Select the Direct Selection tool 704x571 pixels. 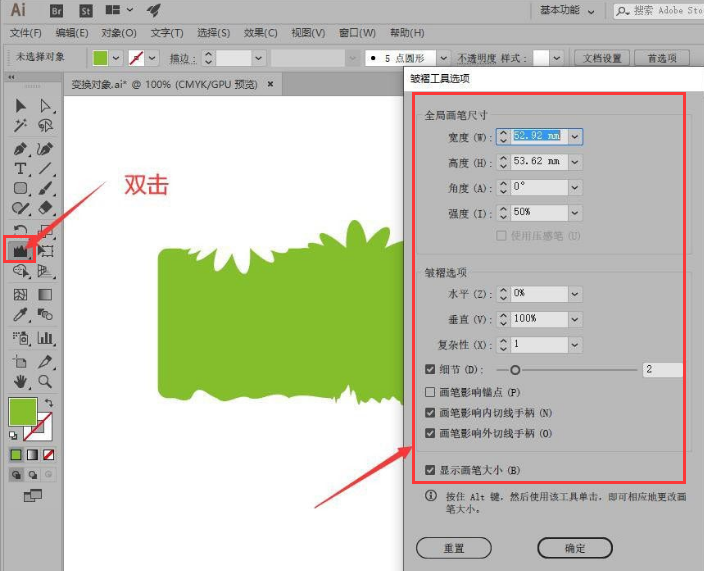pyautogui.click(x=45, y=105)
